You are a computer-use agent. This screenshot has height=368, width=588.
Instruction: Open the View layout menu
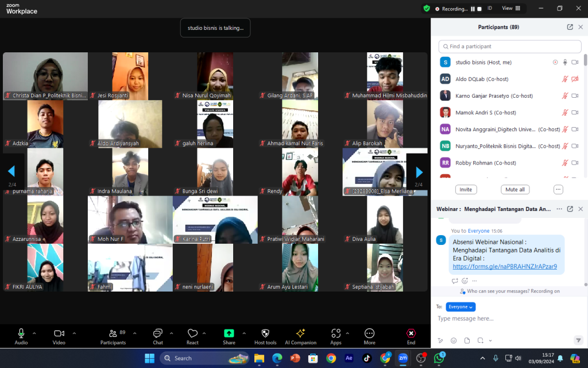click(511, 8)
